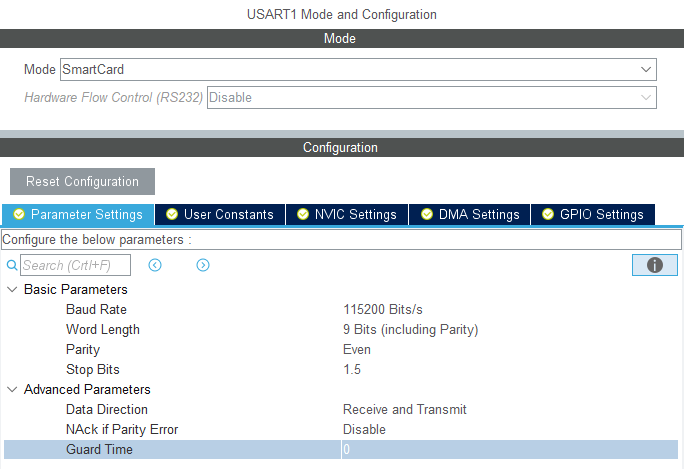The height and width of the screenshot is (469, 684).
Task: Click the search magnifier icon
Action: pyautogui.click(x=12, y=265)
